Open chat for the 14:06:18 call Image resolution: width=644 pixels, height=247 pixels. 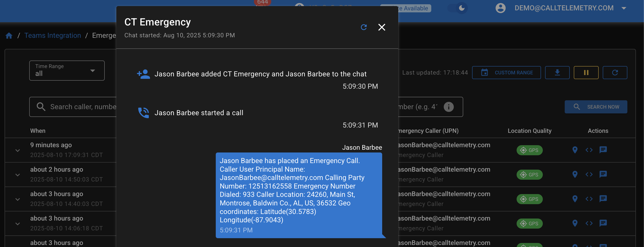603,223
